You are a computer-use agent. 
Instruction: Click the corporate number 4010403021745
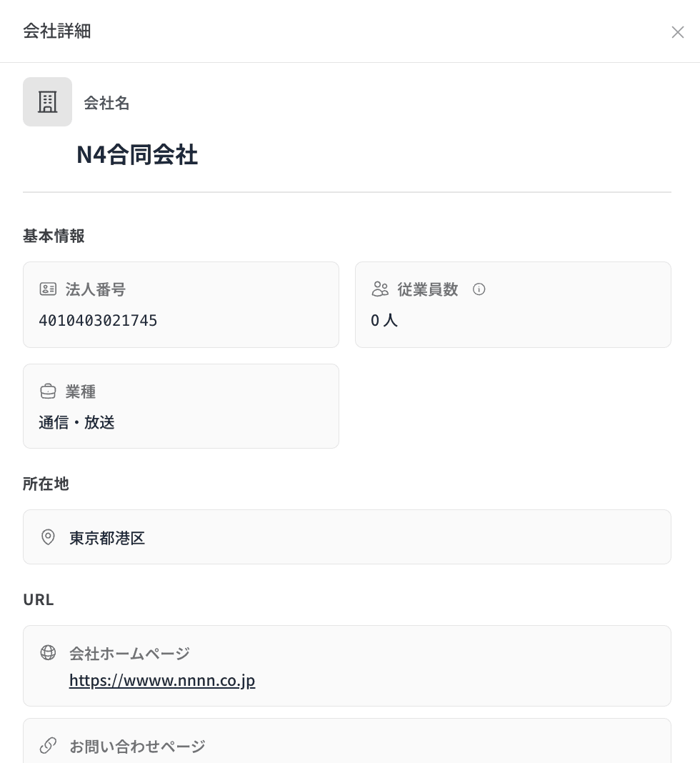tap(98, 321)
